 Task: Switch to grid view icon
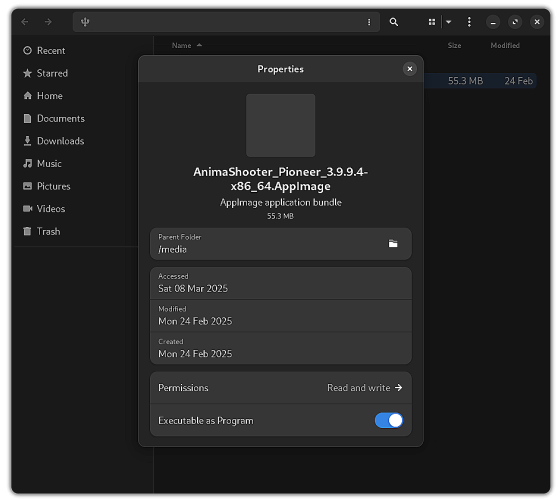tap(432, 22)
